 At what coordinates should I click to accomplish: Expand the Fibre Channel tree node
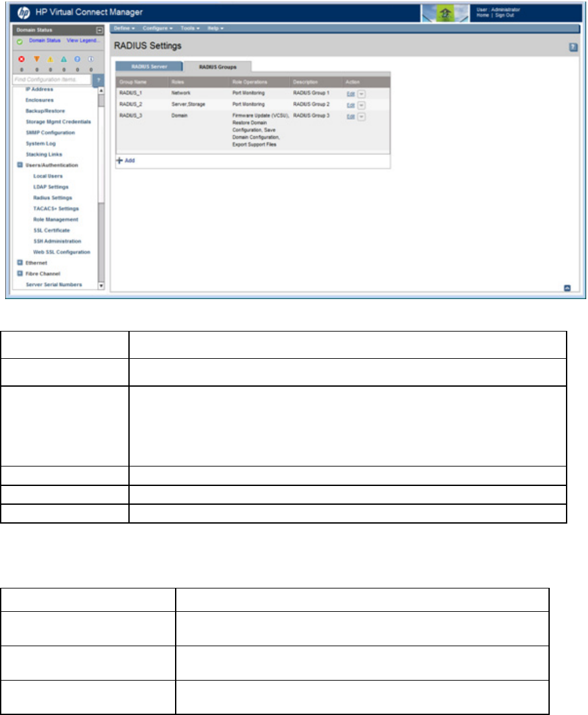tap(20, 274)
